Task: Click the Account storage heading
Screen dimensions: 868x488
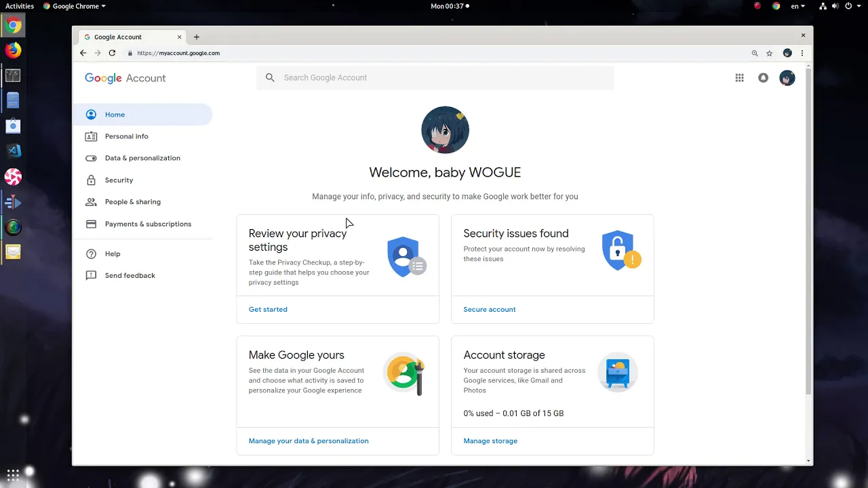Action: click(504, 355)
